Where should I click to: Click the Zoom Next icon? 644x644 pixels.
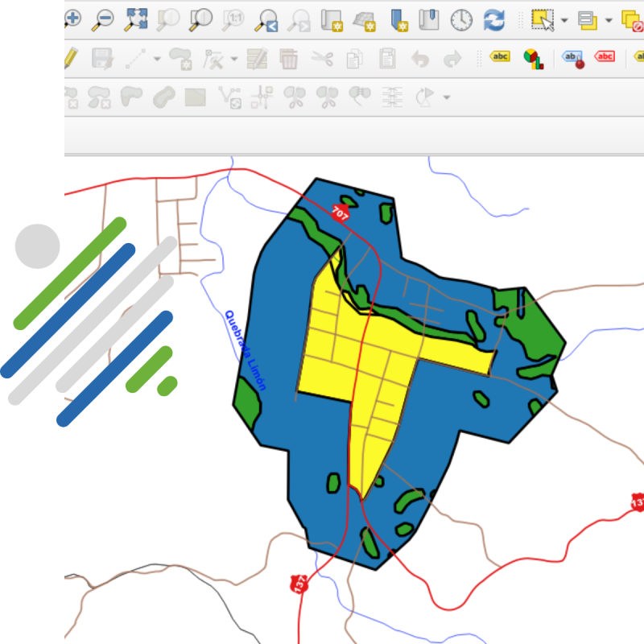click(299, 20)
